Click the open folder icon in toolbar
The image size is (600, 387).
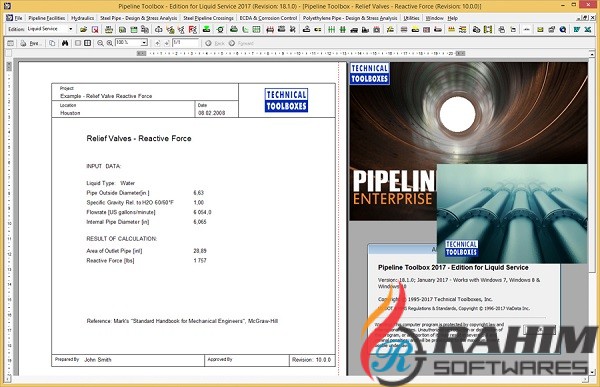(83, 29)
